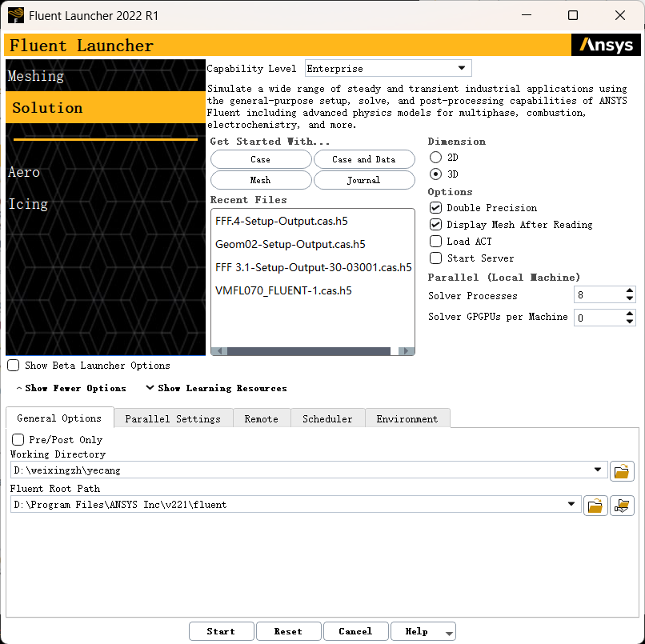This screenshot has width=645, height=644.
Task: Browse for Working Directory folder icon
Action: (622, 471)
